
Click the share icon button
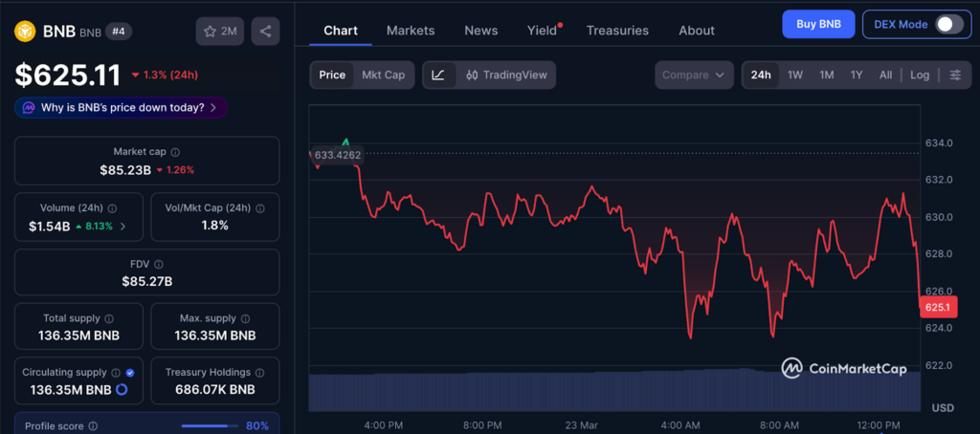point(265,32)
